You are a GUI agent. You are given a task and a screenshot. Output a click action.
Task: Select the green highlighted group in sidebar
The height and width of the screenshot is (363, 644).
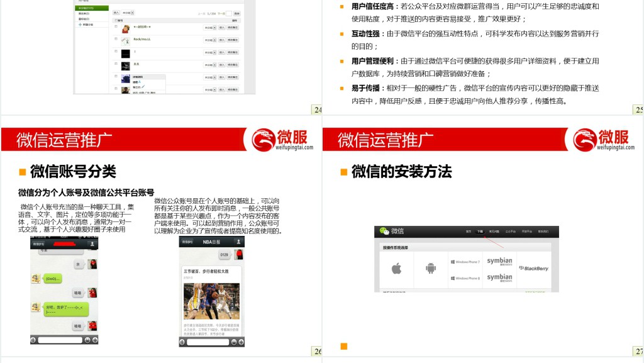coord(92,8)
